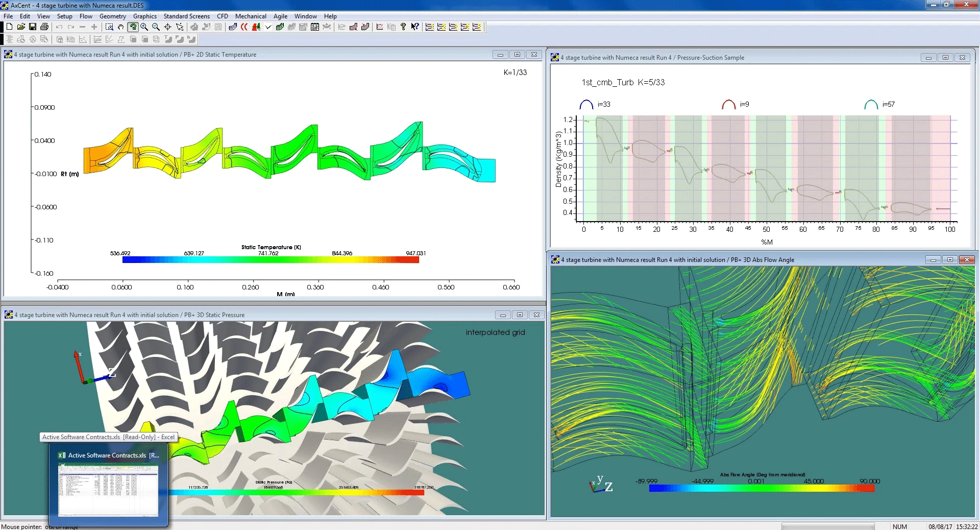This screenshot has width=980, height=530.
Task: Click the yellow question mark help icon
Action: pos(403,27)
